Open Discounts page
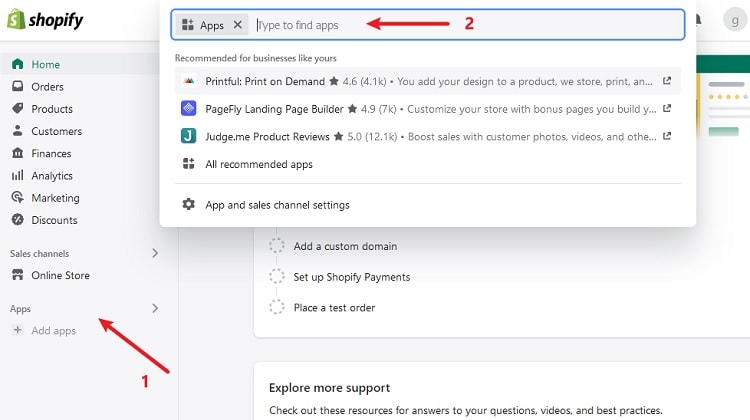750x420 pixels. point(54,220)
